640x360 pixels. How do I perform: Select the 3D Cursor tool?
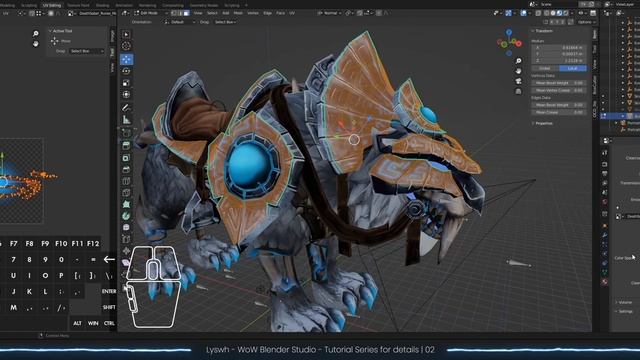[x=126, y=46]
